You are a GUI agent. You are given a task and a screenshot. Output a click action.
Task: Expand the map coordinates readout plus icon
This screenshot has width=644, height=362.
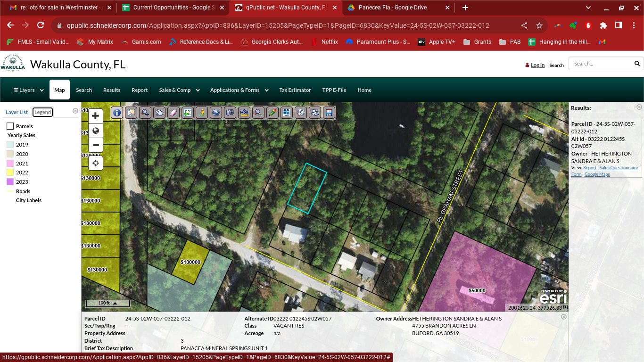[566, 307]
